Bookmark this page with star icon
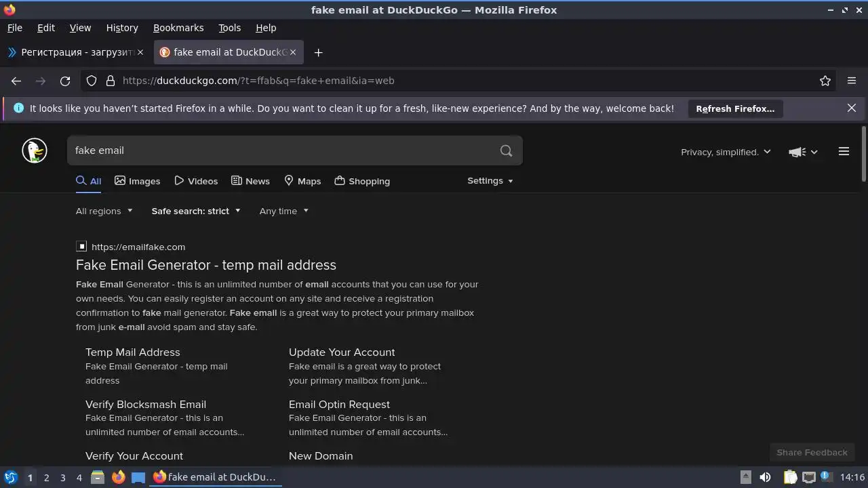The width and height of the screenshot is (868, 488). coord(825,81)
